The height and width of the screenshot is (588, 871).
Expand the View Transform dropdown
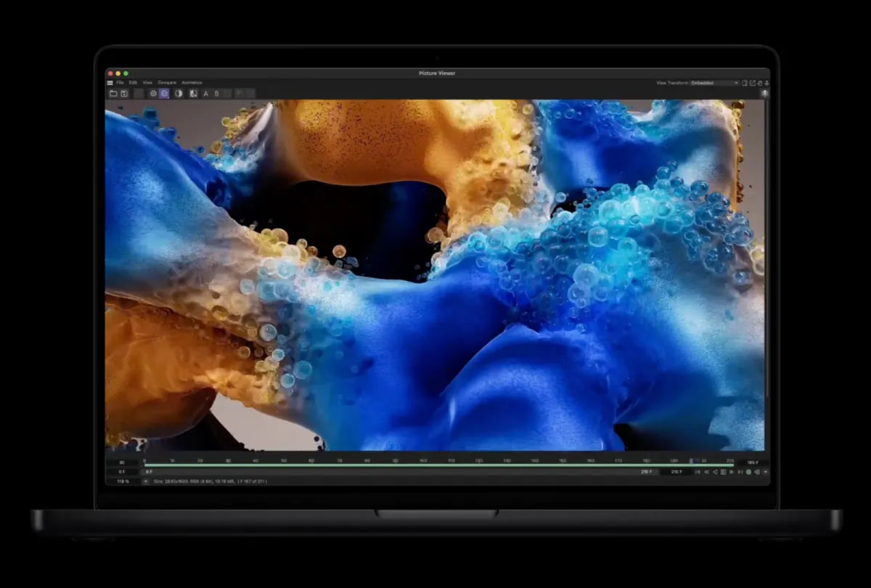point(713,83)
